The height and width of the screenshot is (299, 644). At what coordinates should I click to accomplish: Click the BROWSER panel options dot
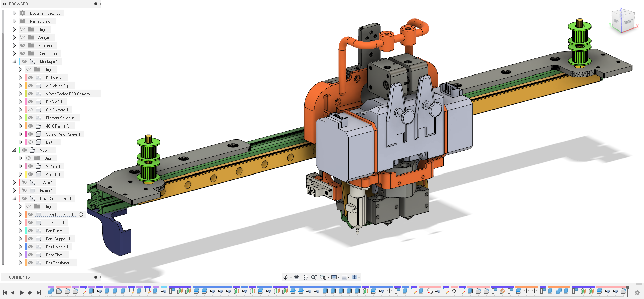[96, 4]
